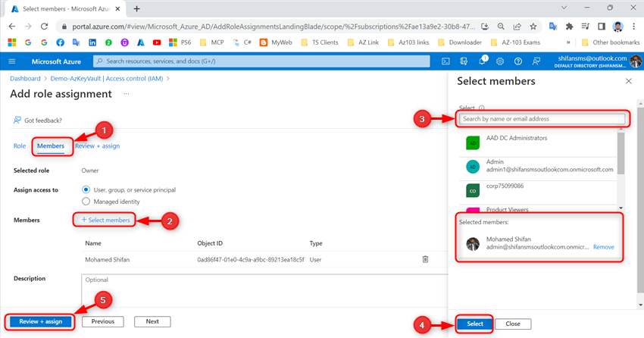Open Azure Cloud Shell icon

(x=445, y=61)
